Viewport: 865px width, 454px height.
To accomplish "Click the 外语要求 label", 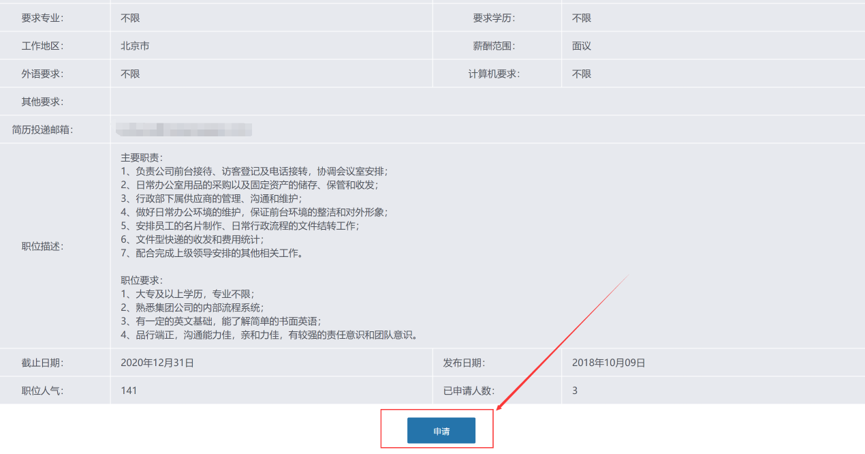I will point(42,74).
